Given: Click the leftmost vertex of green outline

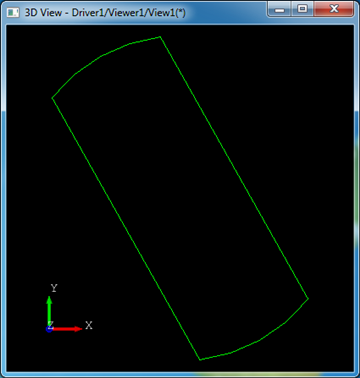Looking at the screenshot, I should coord(52,98).
